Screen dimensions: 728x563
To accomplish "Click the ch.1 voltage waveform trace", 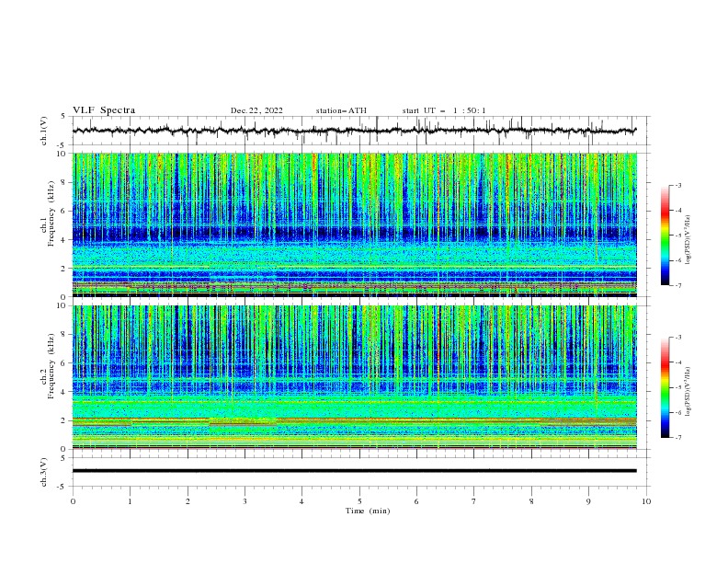I will click(354, 131).
